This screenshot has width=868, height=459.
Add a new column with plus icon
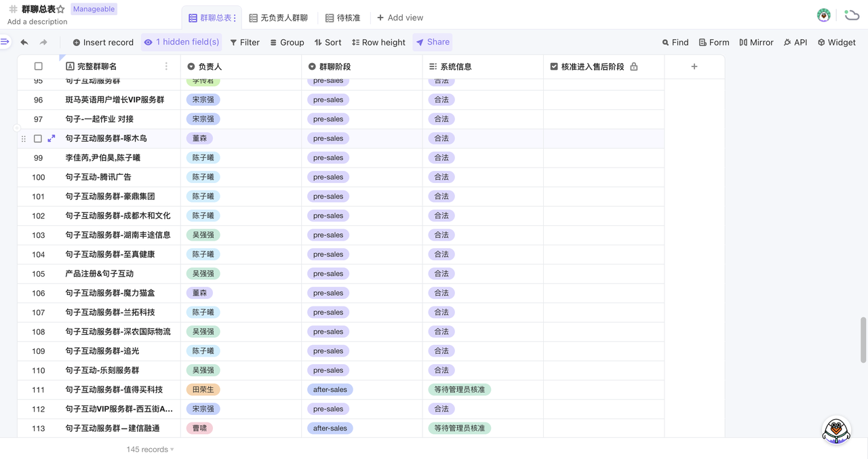click(694, 66)
